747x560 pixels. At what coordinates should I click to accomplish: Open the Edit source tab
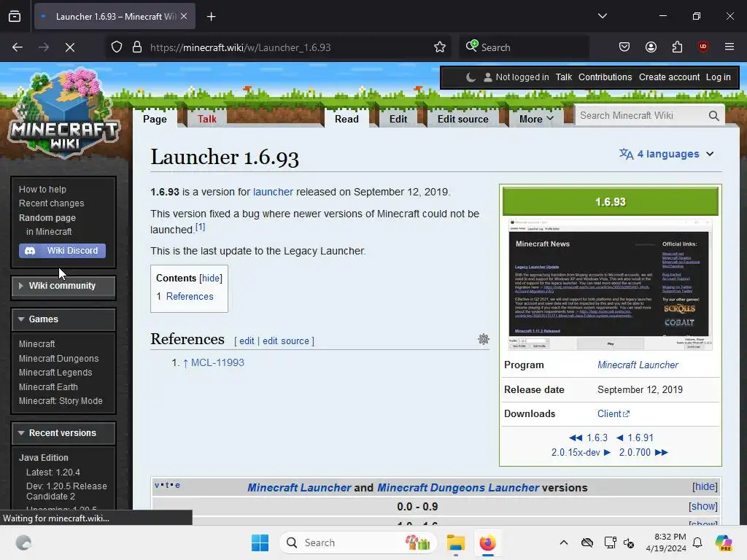[x=462, y=119]
